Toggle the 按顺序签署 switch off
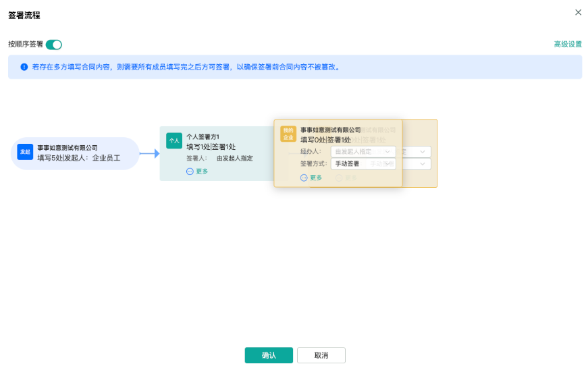The height and width of the screenshot is (370, 588). pyautogui.click(x=54, y=45)
